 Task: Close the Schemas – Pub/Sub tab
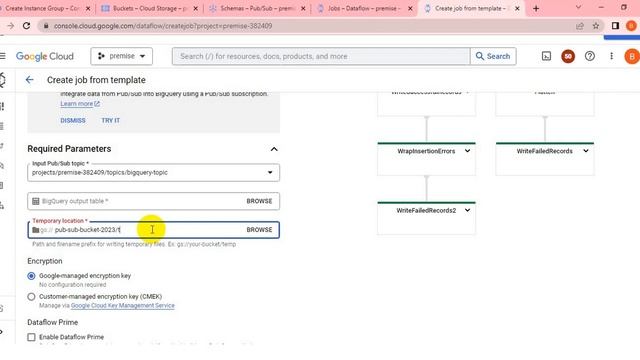[303, 8]
